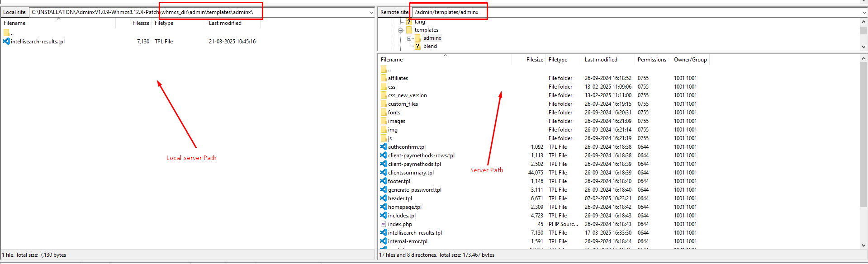Click the affiliates folder icon

click(384, 78)
